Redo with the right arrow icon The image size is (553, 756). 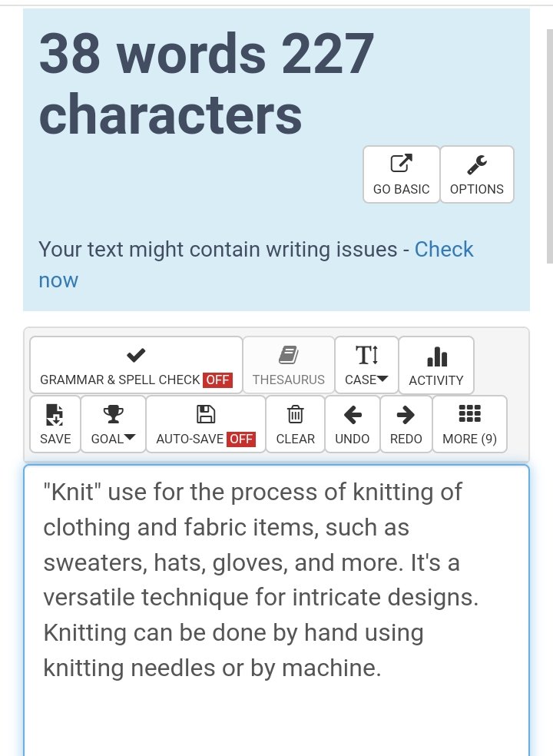(x=406, y=415)
